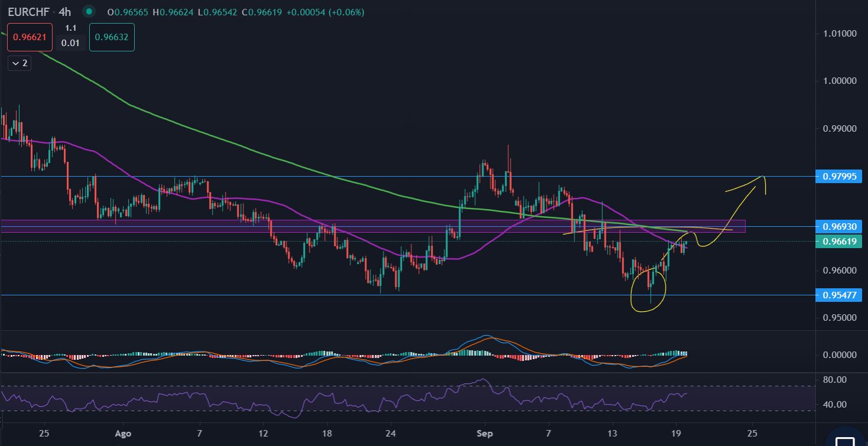Click the red sell price button 0.96621
Image resolution: width=868 pixels, height=446 pixels.
pos(30,37)
